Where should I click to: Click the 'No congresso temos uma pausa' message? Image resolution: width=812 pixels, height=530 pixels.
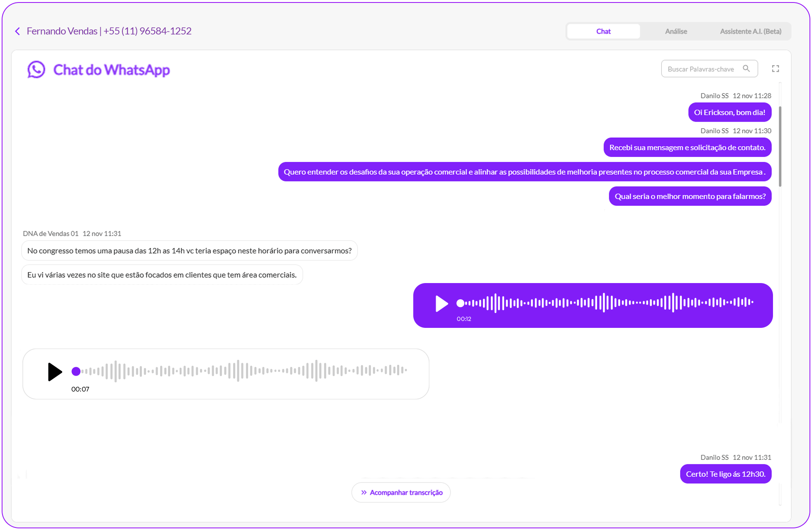189,251
